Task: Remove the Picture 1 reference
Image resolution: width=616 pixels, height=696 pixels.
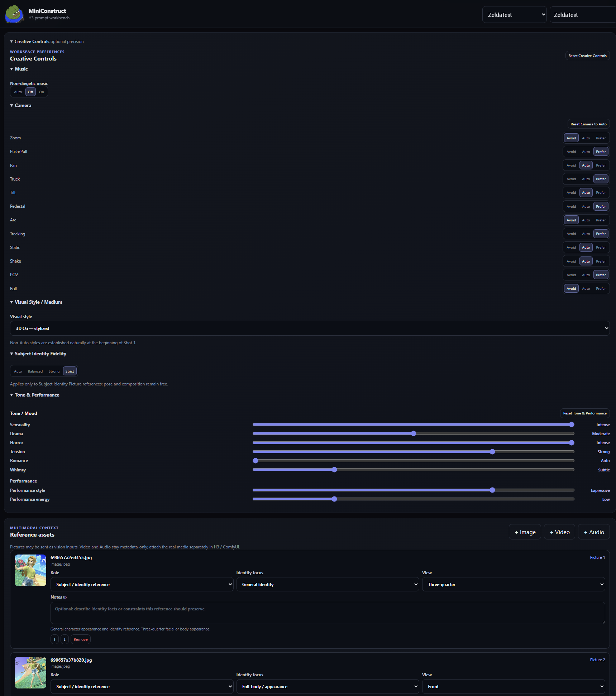Action: coord(81,639)
